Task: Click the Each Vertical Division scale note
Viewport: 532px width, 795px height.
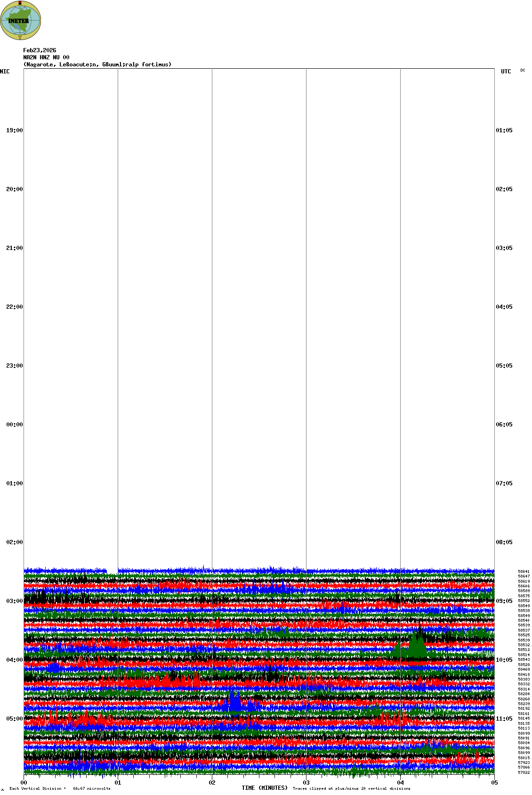Action: (60, 788)
